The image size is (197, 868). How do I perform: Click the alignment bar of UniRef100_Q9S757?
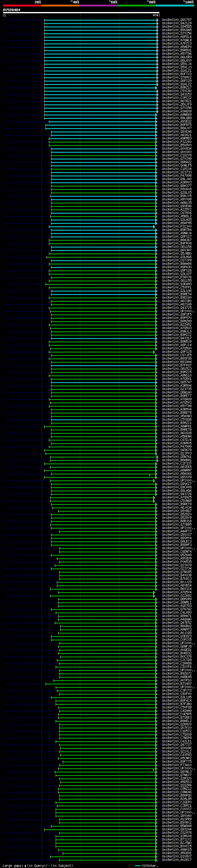click(x=101, y=20)
